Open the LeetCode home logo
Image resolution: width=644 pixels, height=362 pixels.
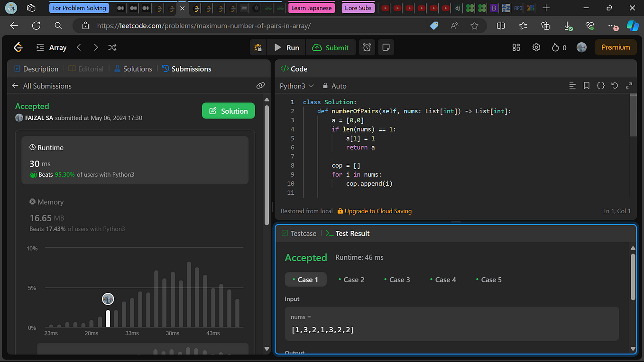click(x=18, y=47)
